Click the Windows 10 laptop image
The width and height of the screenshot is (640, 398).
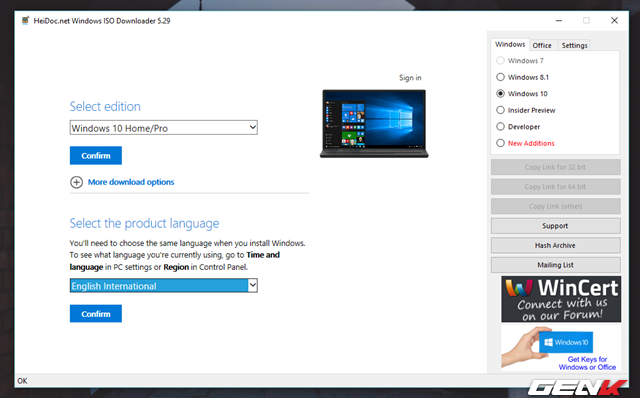[x=374, y=123]
